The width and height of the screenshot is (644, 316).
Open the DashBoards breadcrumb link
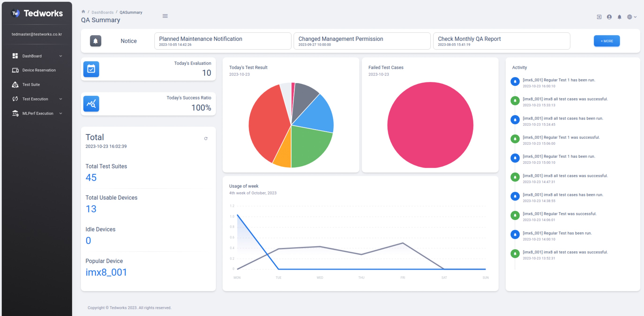[102, 12]
